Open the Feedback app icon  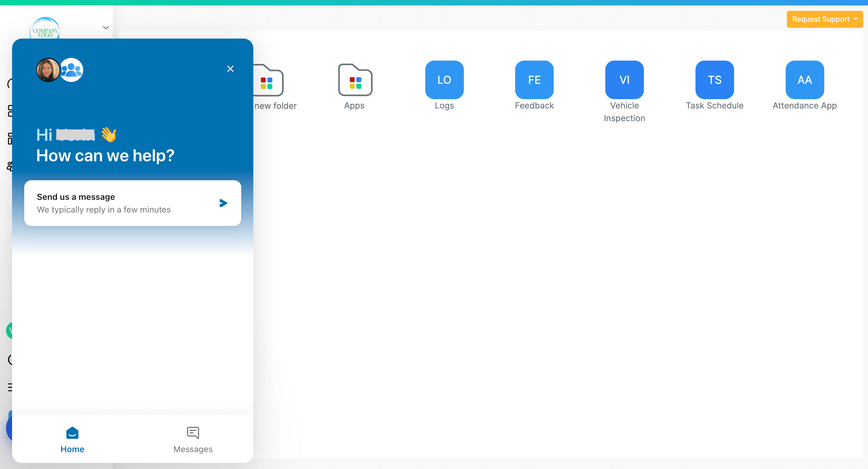point(534,80)
